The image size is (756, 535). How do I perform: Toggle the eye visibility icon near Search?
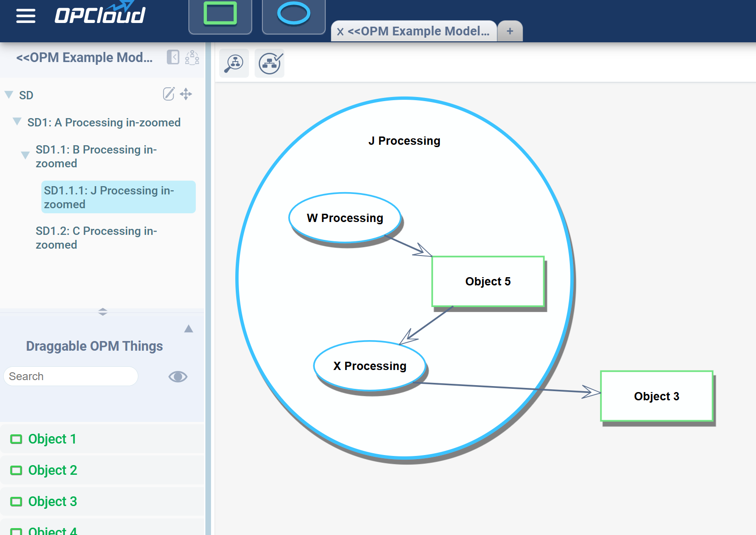coord(178,376)
